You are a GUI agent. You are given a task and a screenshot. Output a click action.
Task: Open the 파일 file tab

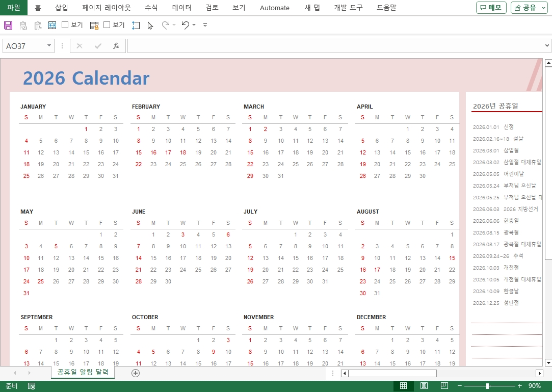14,8
